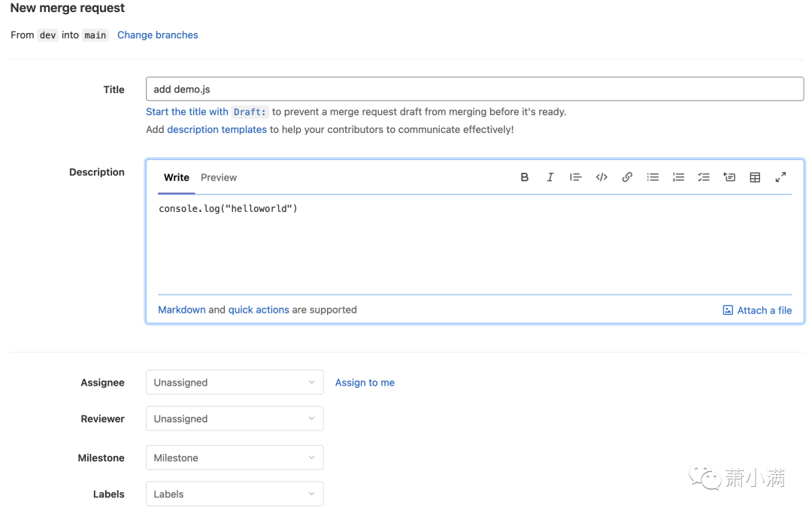Image resolution: width=812 pixels, height=514 pixels.
Task: Add a numbered list to the description
Action: [678, 177]
